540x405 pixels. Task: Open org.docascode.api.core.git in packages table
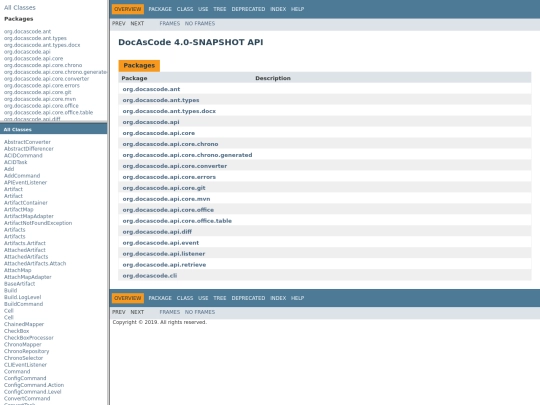pyautogui.click(x=164, y=188)
